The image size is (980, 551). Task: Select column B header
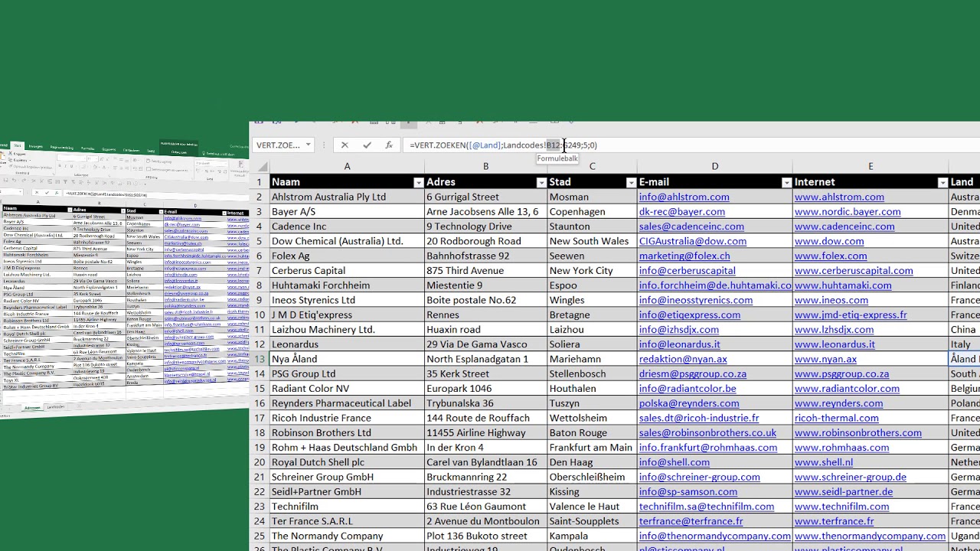(x=485, y=166)
